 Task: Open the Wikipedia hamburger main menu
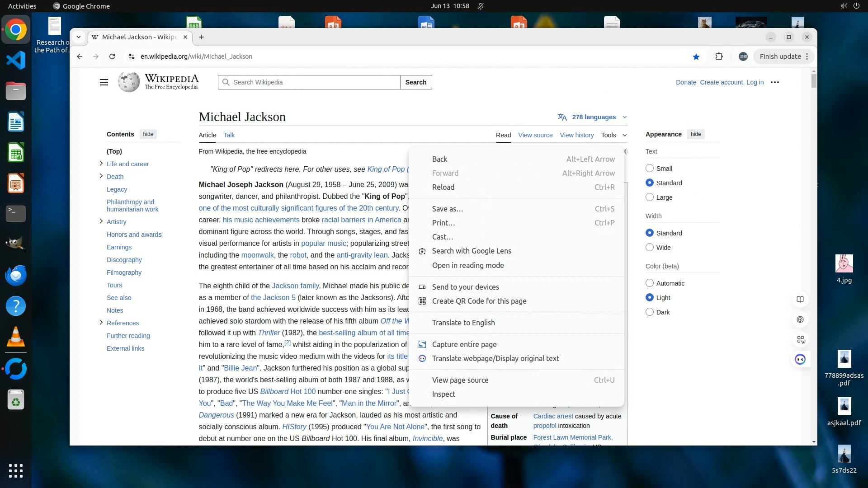(104, 82)
